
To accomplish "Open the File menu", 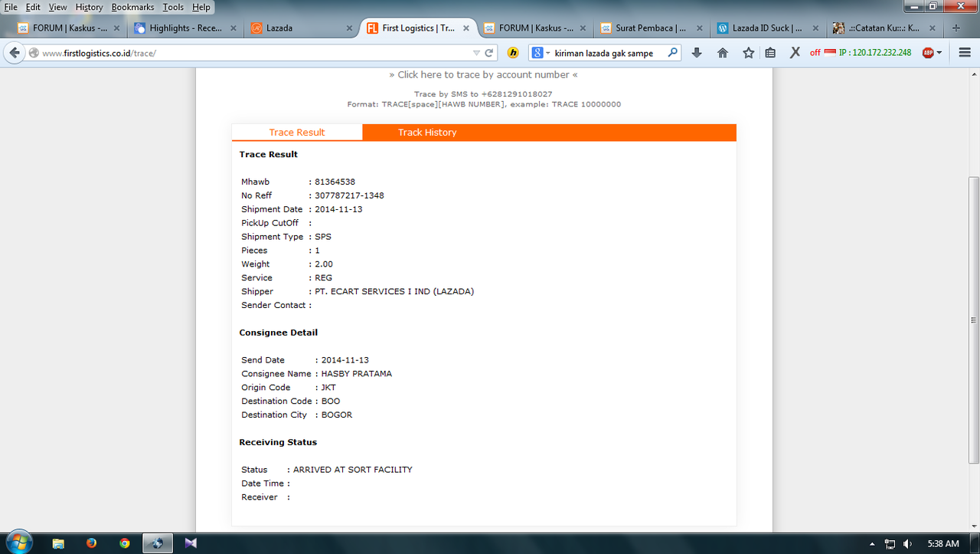I will tap(11, 7).
